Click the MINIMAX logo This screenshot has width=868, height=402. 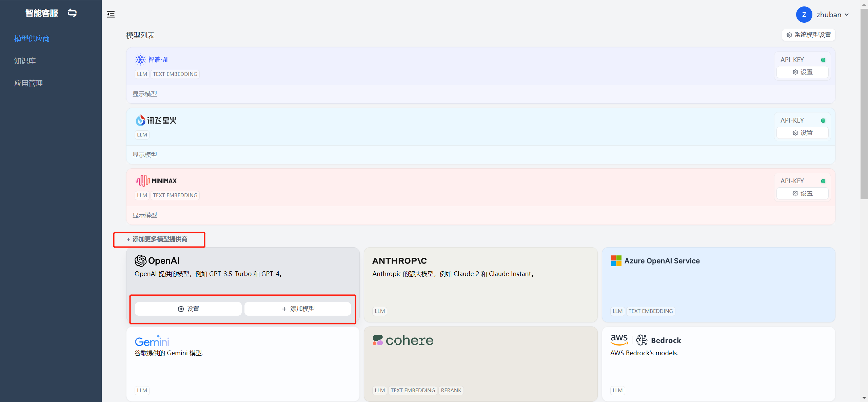click(156, 181)
